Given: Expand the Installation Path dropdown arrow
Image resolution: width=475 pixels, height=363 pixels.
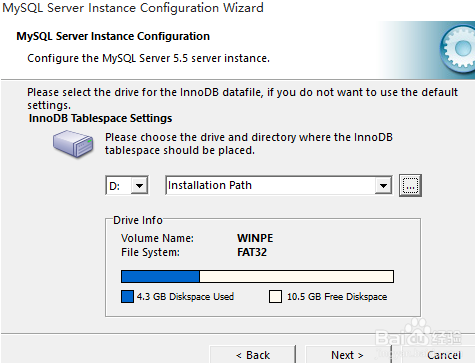Looking at the screenshot, I should 383,185.
